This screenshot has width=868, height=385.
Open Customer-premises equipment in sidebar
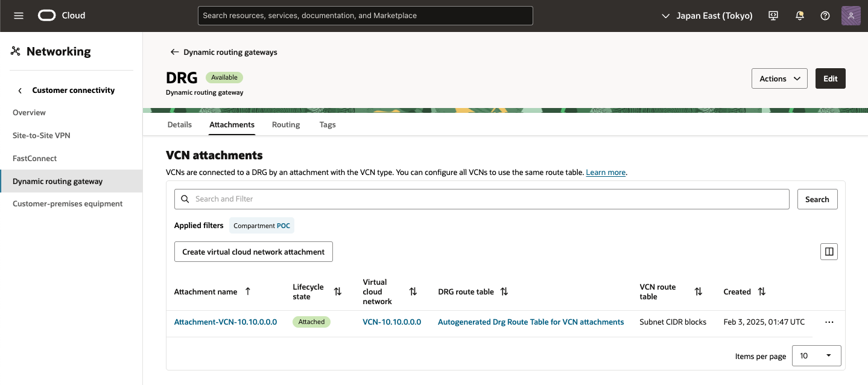68,204
